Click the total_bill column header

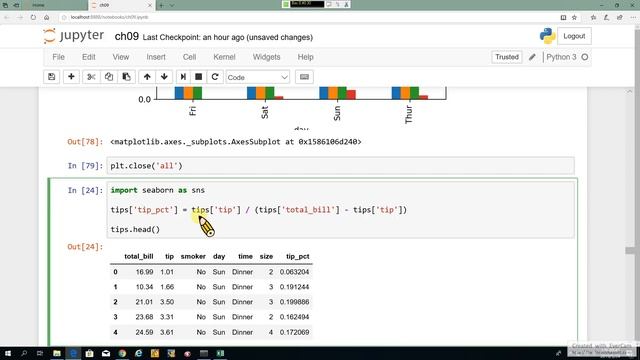[139, 256]
